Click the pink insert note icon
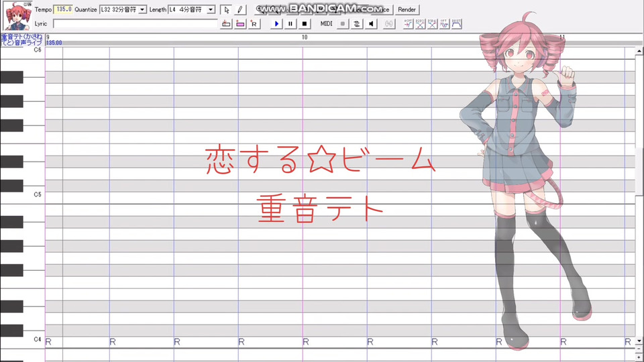This screenshot has width=644, height=362. point(240,24)
